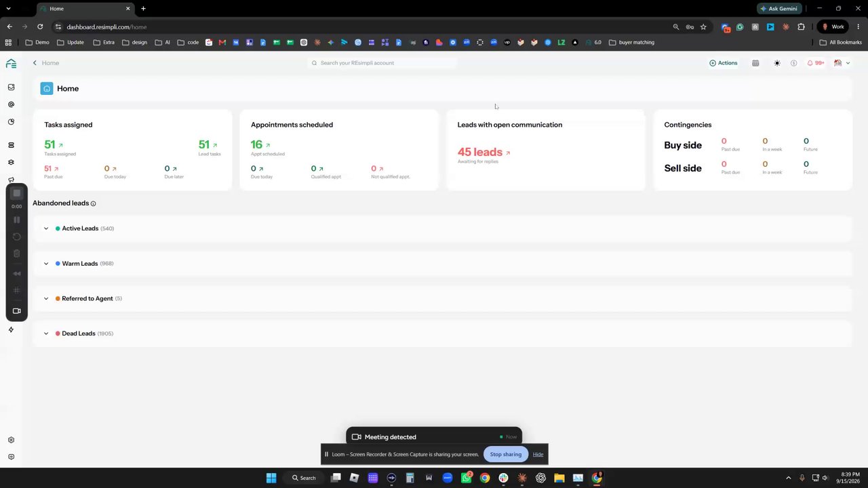Hide the Loom sharing bar

pyautogui.click(x=538, y=454)
